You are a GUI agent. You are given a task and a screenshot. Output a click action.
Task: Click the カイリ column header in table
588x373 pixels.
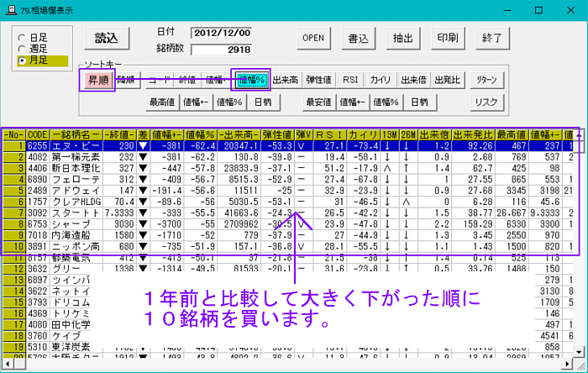click(x=363, y=135)
